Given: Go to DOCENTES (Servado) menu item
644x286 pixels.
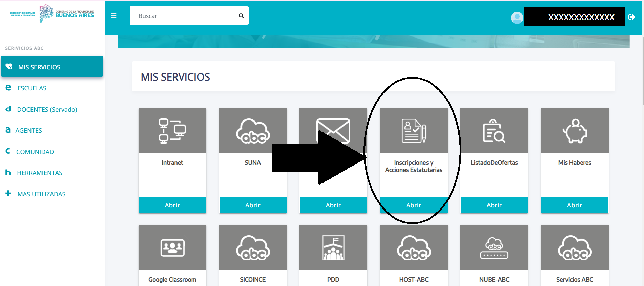Looking at the screenshot, I should [x=47, y=109].
